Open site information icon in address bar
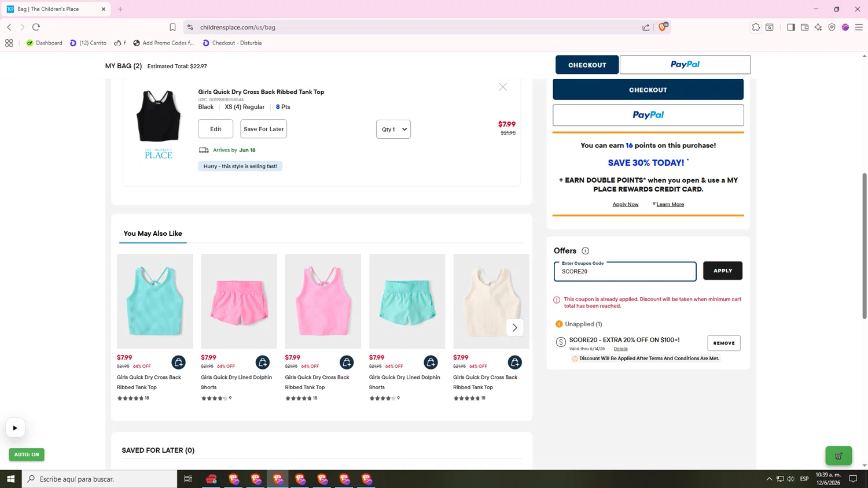The image size is (868, 488). [190, 27]
